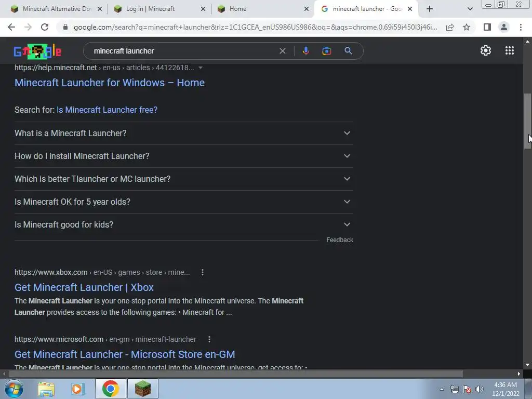Click the address bar URL

click(x=255, y=27)
